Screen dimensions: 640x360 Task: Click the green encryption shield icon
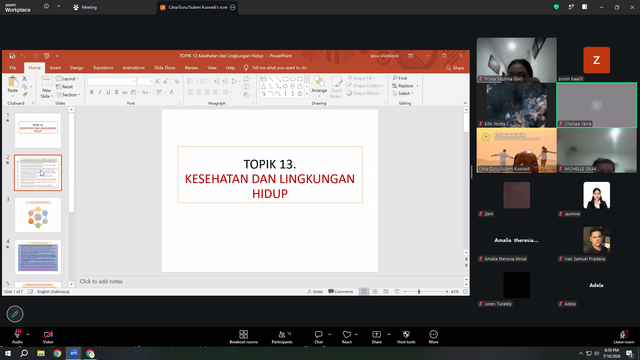(556, 7)
